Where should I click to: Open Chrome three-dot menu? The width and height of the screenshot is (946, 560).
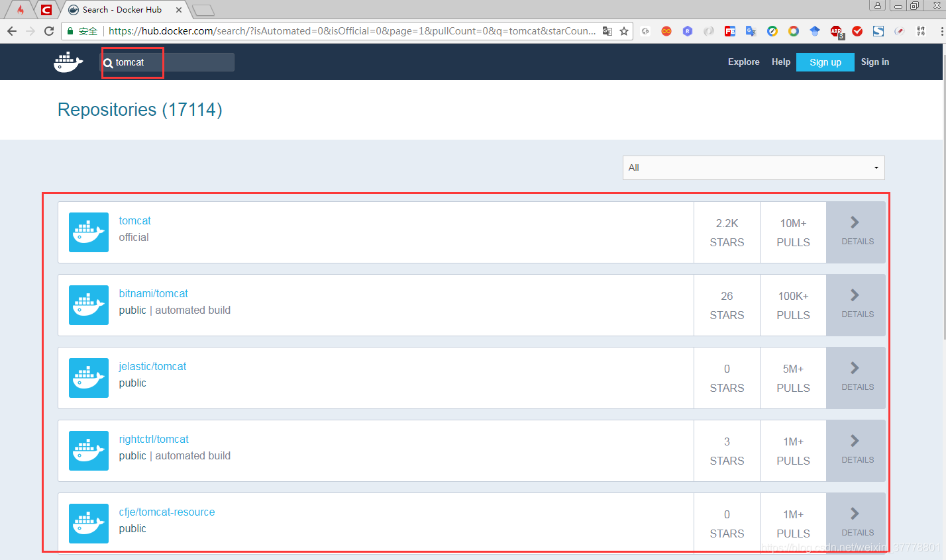[x=941, y=31]
